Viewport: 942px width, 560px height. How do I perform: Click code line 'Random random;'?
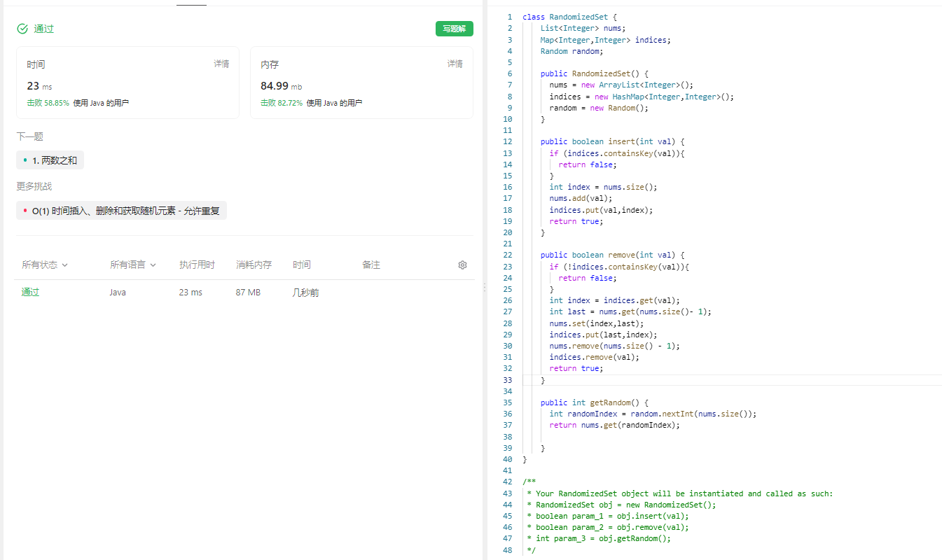572,51
